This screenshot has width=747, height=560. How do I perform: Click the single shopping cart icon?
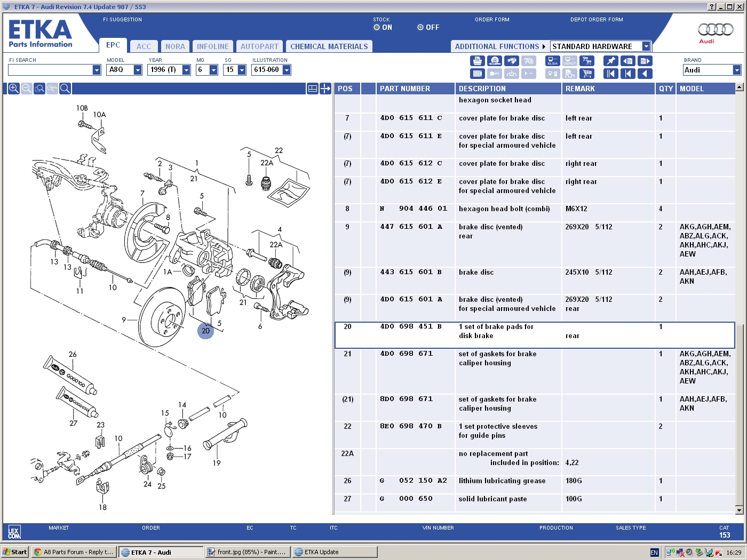[x=587, y=74]
